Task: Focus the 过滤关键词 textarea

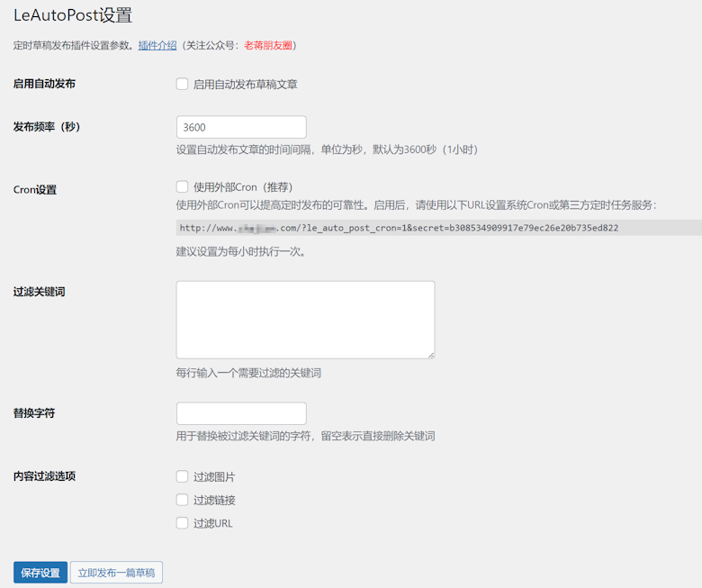Action: pos(305,320)
